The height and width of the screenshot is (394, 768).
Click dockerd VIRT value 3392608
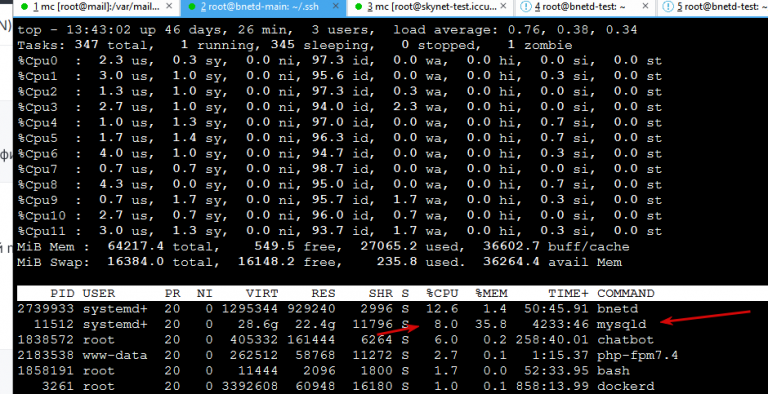[x=250, y=387]
